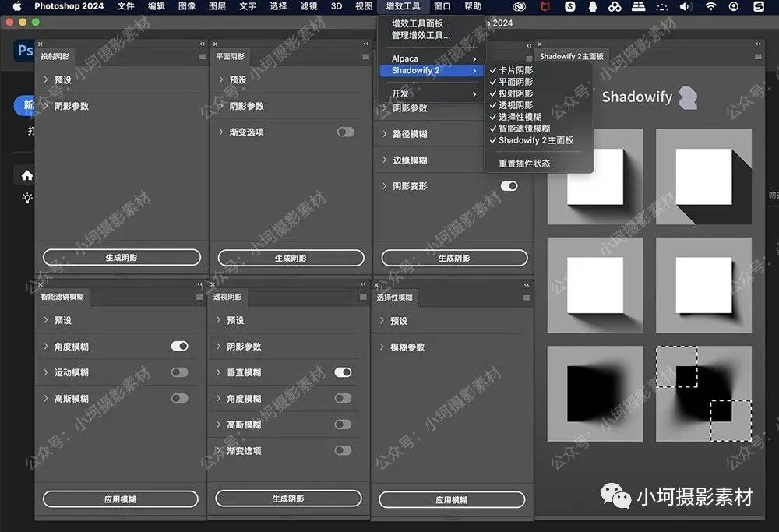
Task: Turn off the 垂直模糊 toggle switch
Action: pos(344,372)
